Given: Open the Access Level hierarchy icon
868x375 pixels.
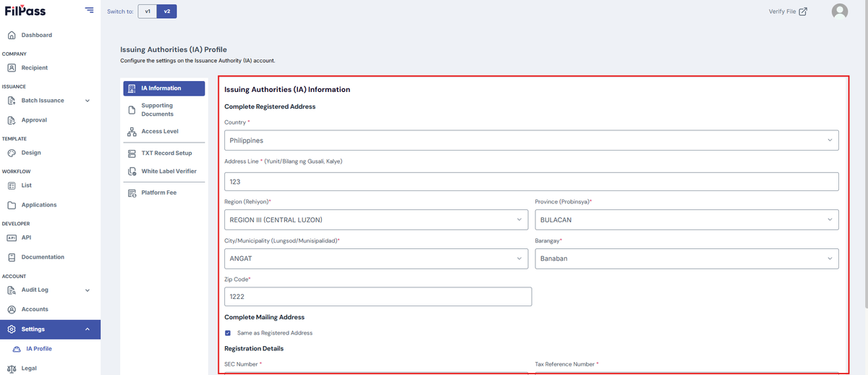Looking at the screenshot, I should (x=132, y=132).
